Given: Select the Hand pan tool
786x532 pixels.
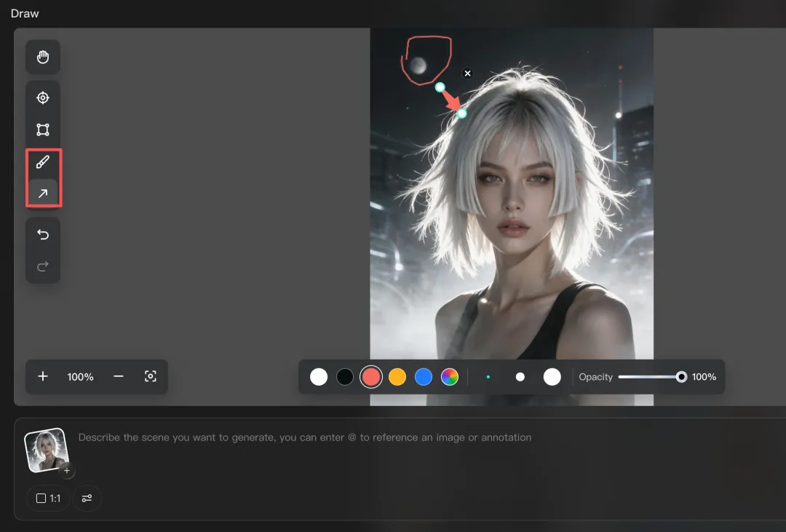Looking at the screenshot, I should tap(43, 57).
